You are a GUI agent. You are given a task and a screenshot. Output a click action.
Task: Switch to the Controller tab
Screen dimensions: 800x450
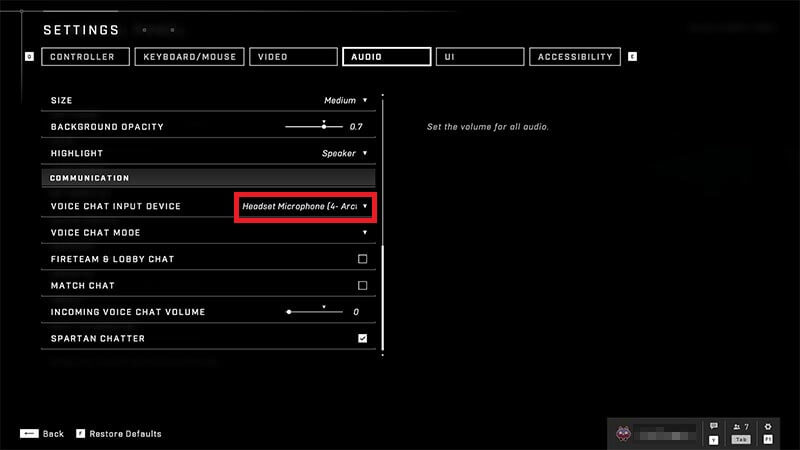click(x=85, y=57)
